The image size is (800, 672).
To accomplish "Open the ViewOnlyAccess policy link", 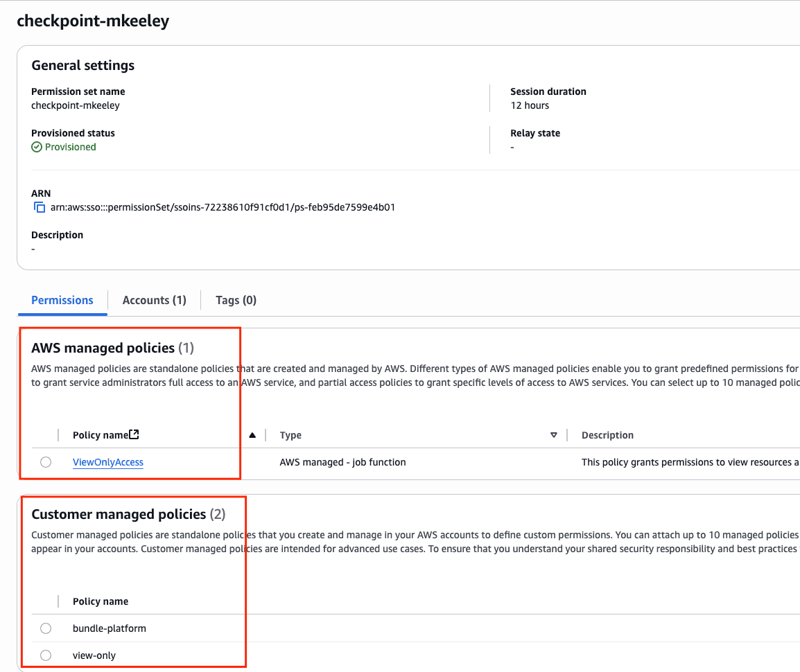I will pos(108,463).
